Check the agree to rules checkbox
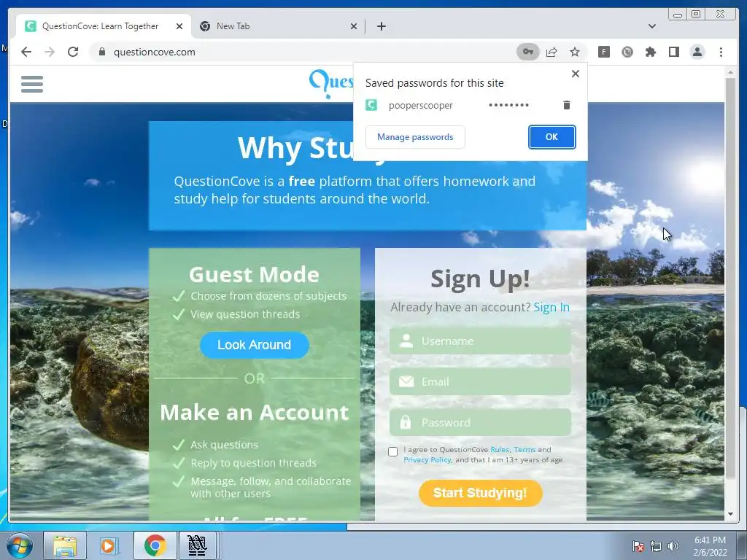The image size is (747, 560). [x=392, y=451]
